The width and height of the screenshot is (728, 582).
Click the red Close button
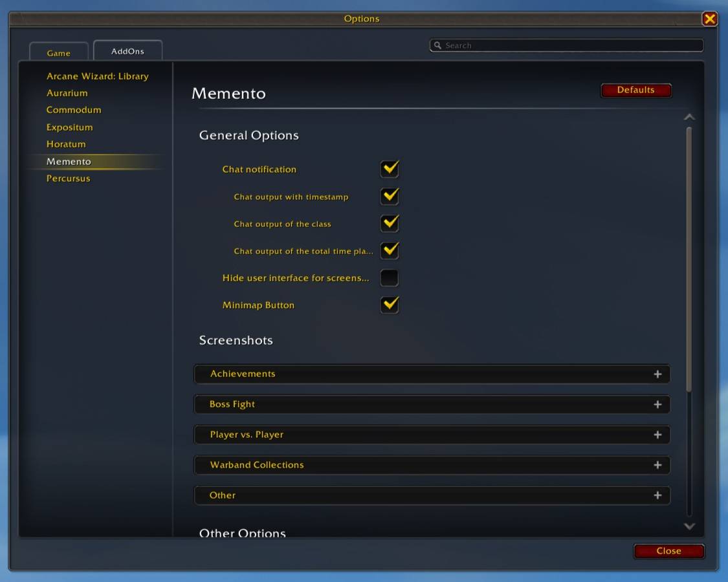pos(669,551)
